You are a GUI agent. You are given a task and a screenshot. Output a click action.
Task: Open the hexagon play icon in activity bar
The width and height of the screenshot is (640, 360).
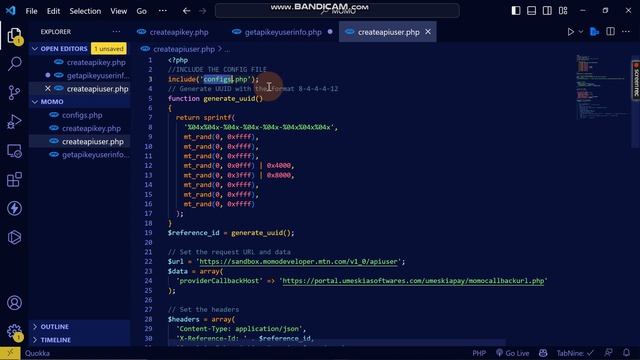[14, 237]
